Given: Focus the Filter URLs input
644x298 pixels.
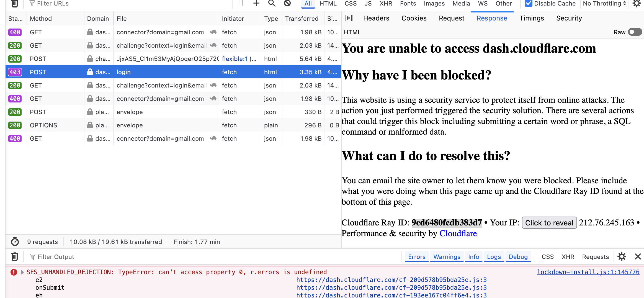Looking at the screenshot, I should click(130, 3).
